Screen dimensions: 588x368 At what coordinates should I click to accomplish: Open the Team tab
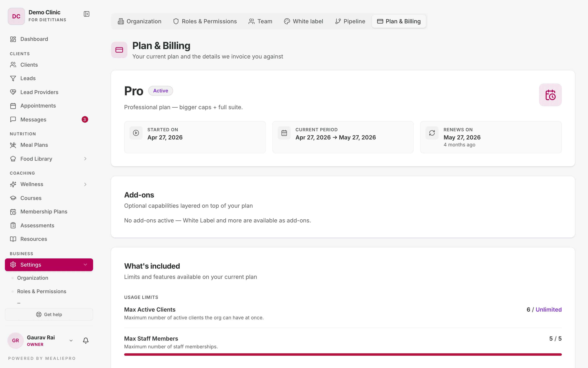(260, 21)
